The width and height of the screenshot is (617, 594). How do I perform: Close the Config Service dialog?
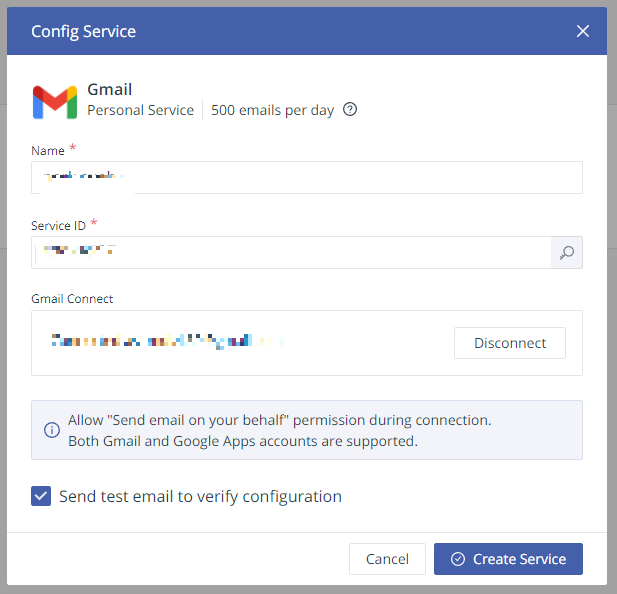582,31
